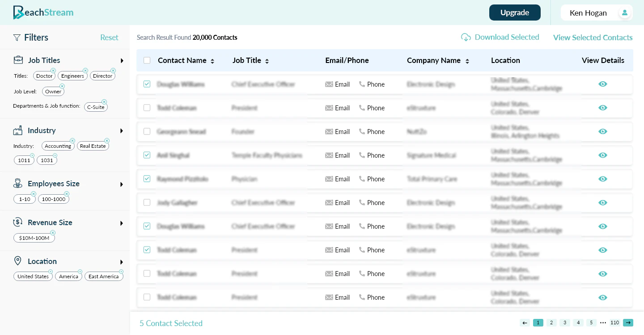644x335 pixels.
Task: Click the Upgrade button
Action: click(515, 13)
